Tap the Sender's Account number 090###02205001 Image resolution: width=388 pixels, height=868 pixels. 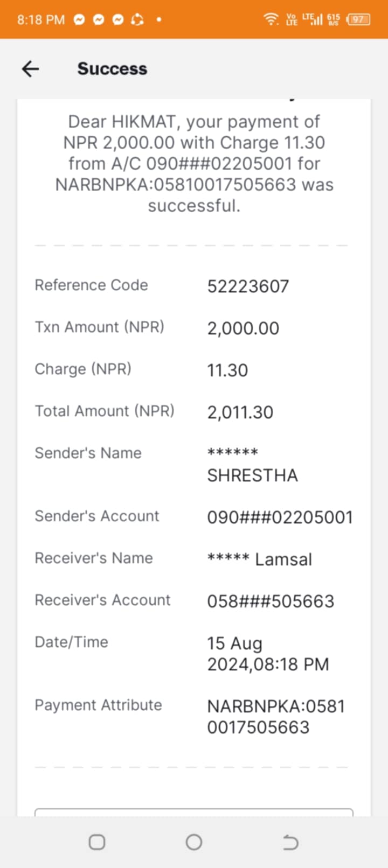click(x=280, y=517)
